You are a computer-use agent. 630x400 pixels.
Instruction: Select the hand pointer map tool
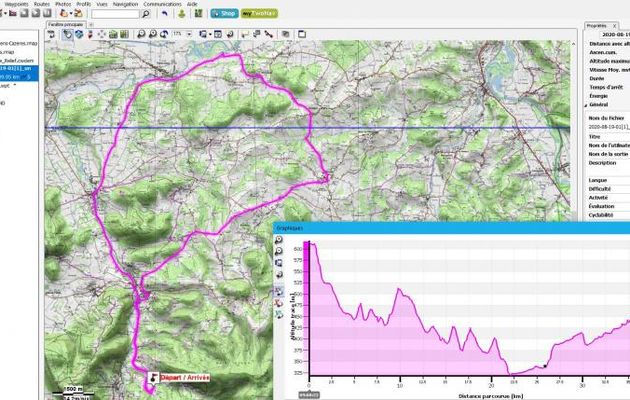point(67,34)
